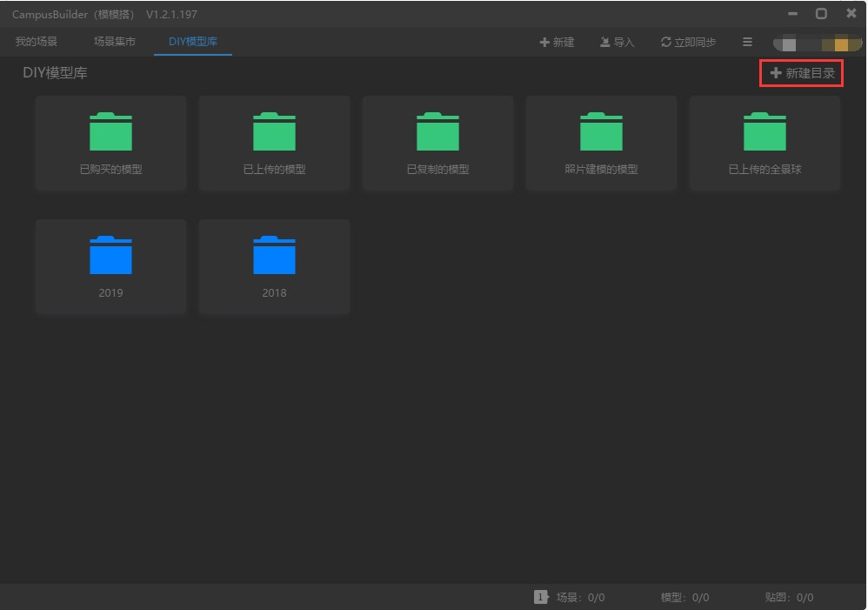
Task: Open the 已购买的模型 green folder icon
Action: click(x=110, y=131)
